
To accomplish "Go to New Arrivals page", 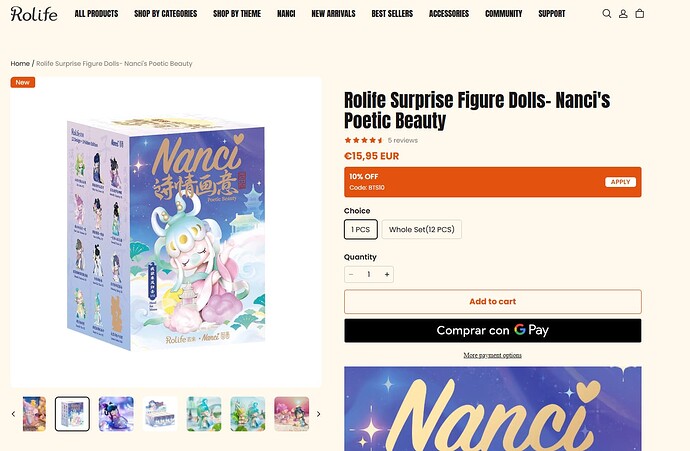I will coord(333,14).
